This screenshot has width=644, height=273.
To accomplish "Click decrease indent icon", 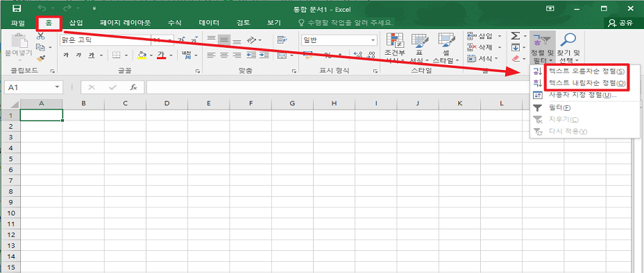I will pos(251,55).
